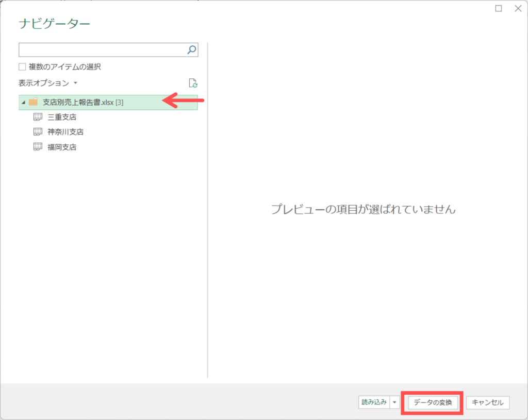Open the 読み込み dropdown arrow

tap(394, 402)
